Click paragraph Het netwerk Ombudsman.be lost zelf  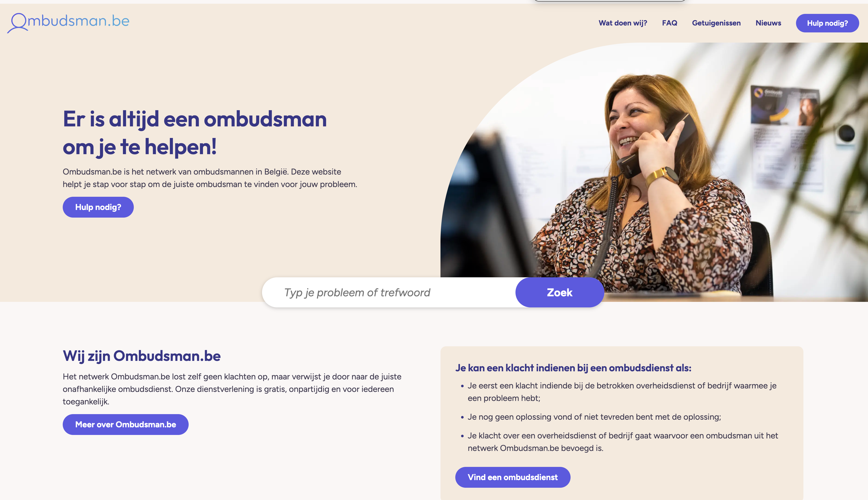pos(232,389)
